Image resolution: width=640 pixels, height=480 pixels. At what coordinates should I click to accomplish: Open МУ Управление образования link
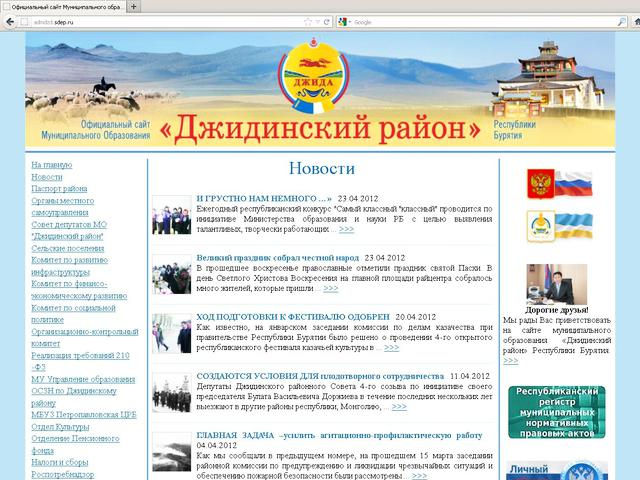[x=83, y=379]
